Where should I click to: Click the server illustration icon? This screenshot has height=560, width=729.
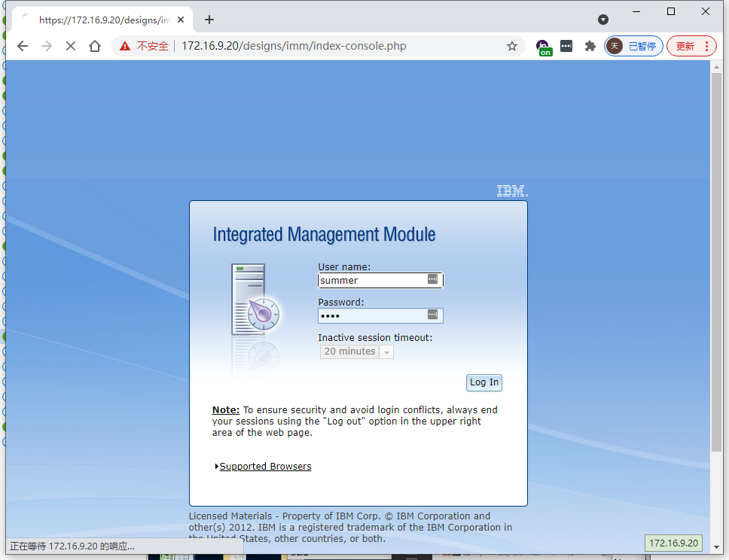tap(255, 300)
